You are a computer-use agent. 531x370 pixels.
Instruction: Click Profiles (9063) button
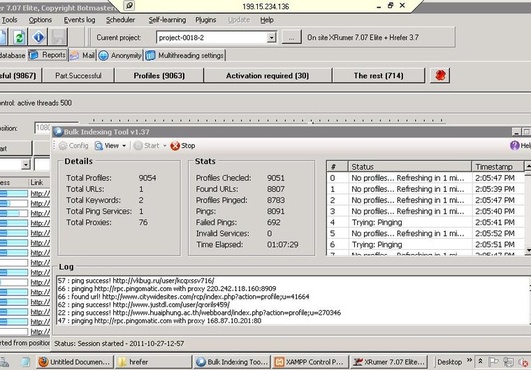click(x=159, y=75)
